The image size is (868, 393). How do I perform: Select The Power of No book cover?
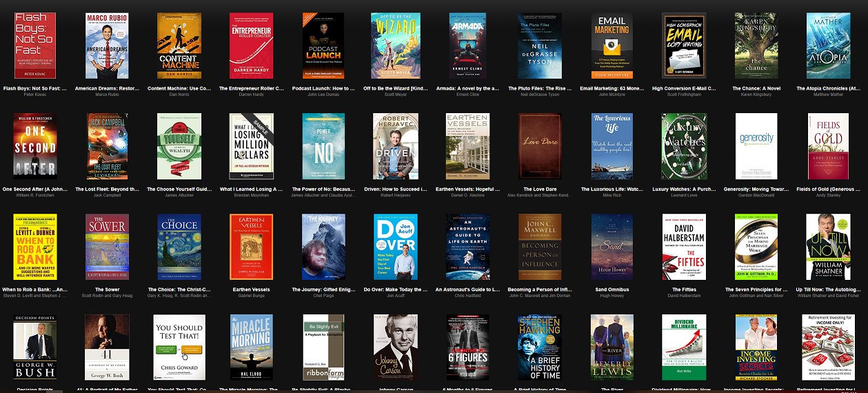323,146
